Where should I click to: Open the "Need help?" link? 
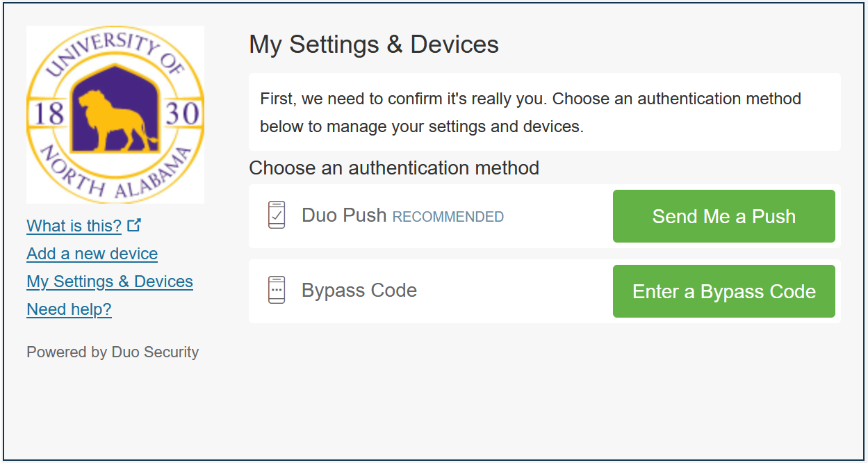(x=69, y=309)
